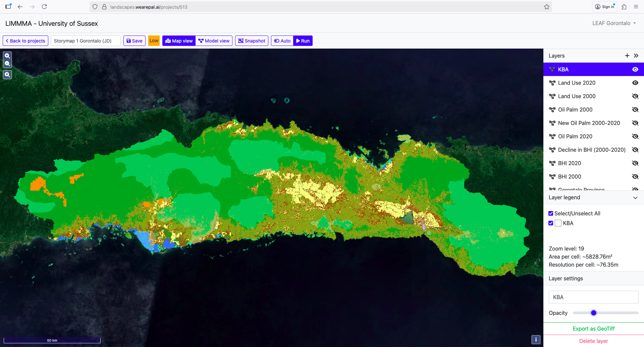This screenshot has height=347, width=644.
Task: Click the map zoom out icon
Action: 7,64
